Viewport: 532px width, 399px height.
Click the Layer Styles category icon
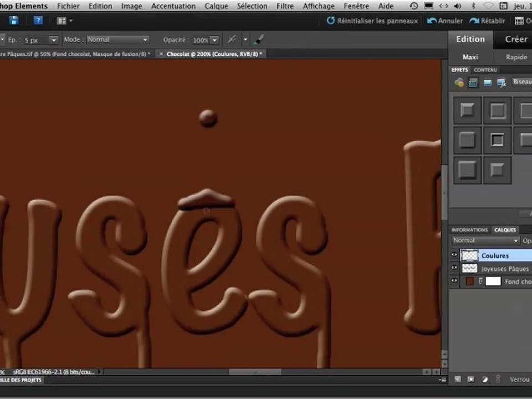473,83
